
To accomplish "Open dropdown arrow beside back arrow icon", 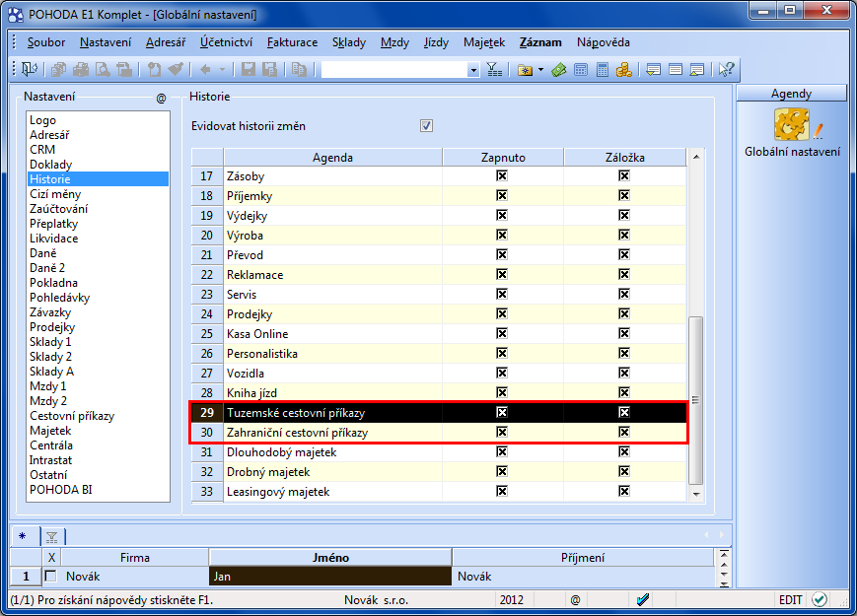I will click(x=222, y=69).
